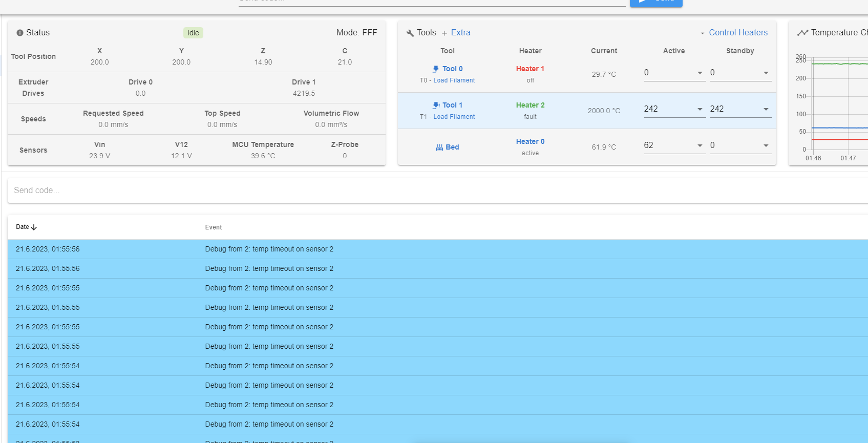This screenshot has width=868, height=443.
Task: Click MCU Temperature value 39.6 °C
Action: click(263, 156)
